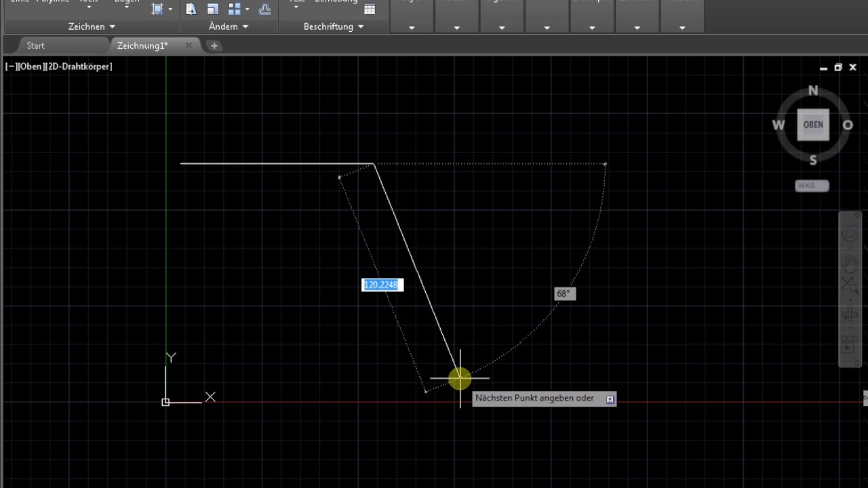Image resolution: width=868 pixels, height=488 pixels.
Task: Click the OBEN face of the ViewCube
Action: coord(813,125)
